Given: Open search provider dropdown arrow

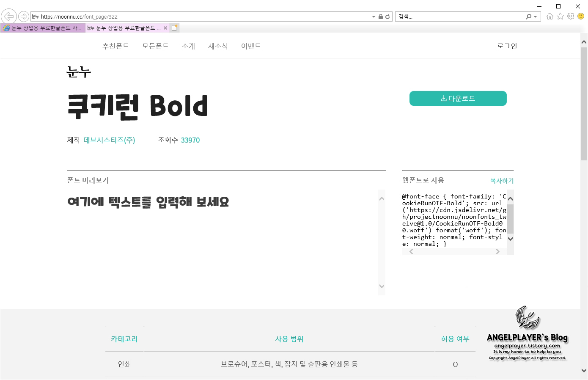Looking at the screenshot, I should pos(535,17).
